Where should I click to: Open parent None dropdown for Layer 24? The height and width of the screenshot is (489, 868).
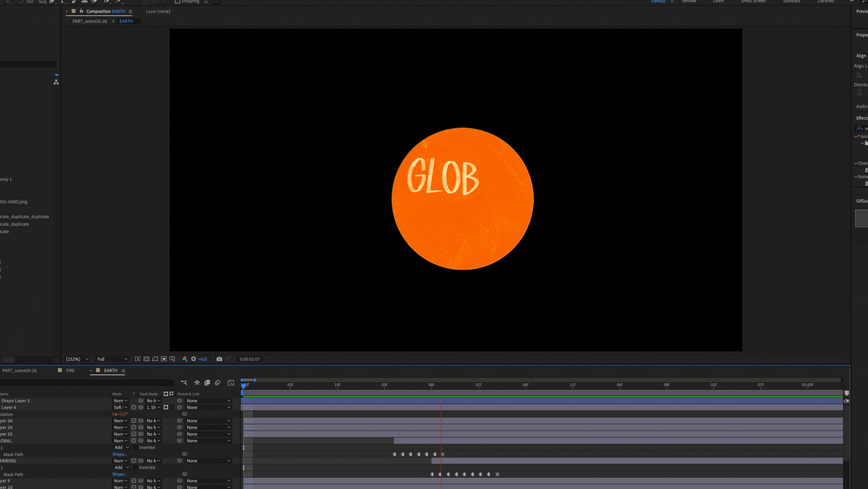pyautogui.click(x=208, y=428)
